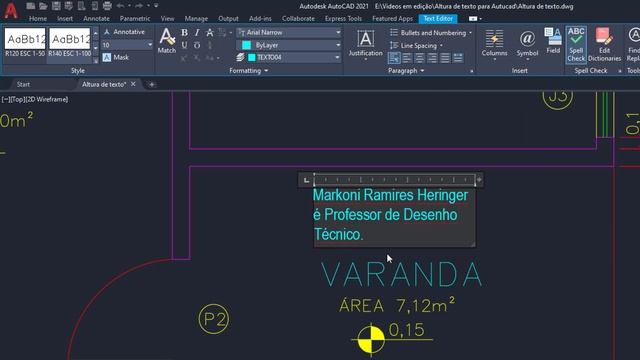Open the Line Spacing dropdown
Screen dimensions: 640x360
point(416,45)
